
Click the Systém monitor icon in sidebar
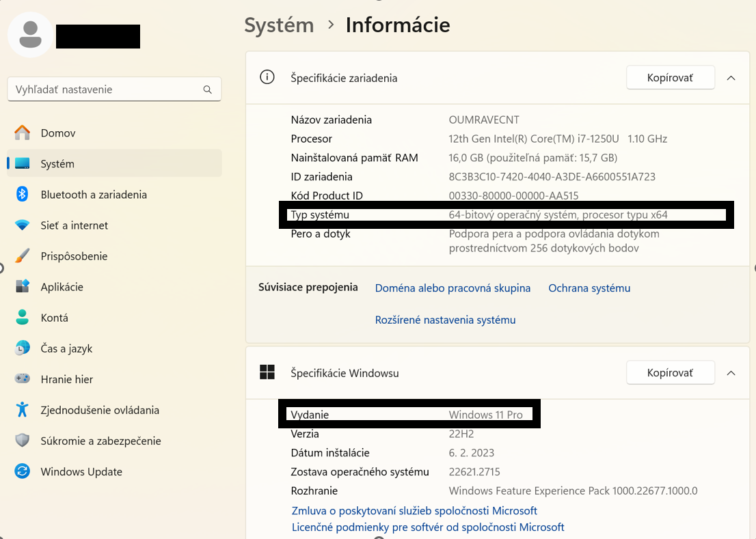click(x=22, y=163)
